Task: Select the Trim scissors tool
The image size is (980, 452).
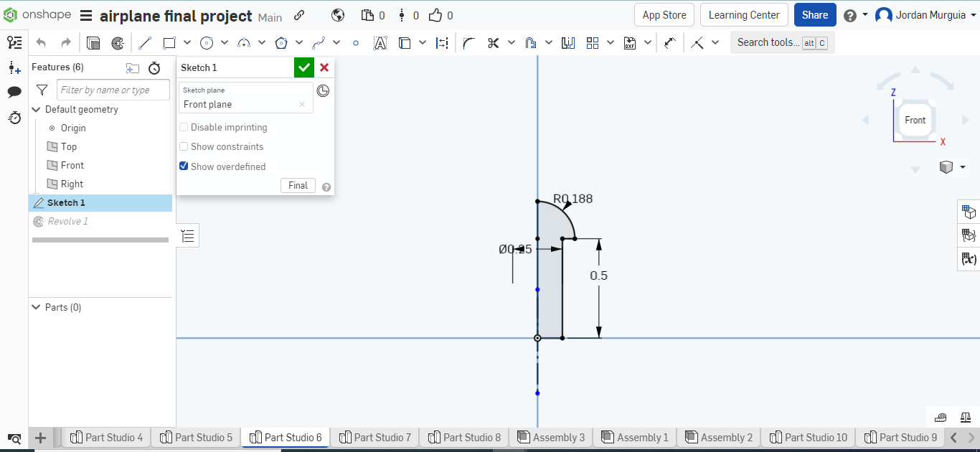Action: (x=494, y=43)
